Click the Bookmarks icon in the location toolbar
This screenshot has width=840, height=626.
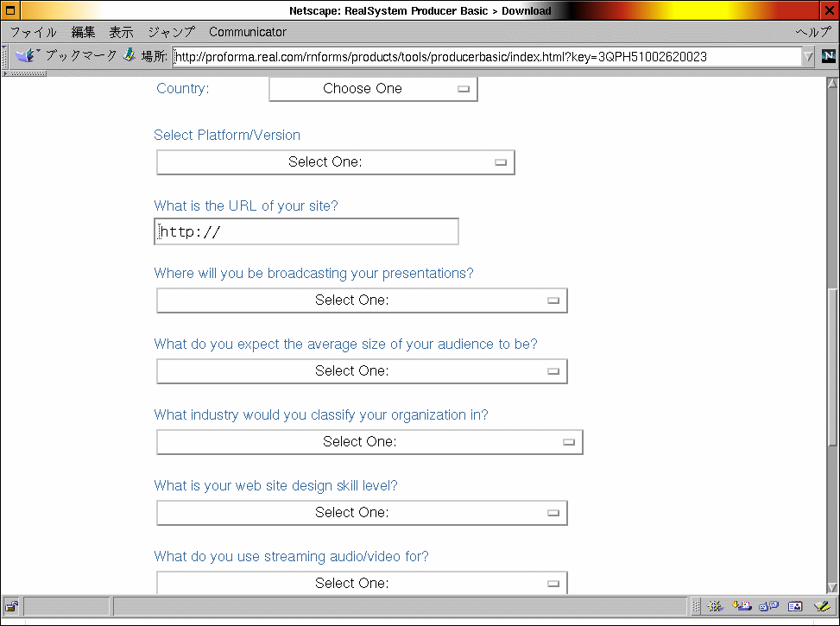(26, 55)
